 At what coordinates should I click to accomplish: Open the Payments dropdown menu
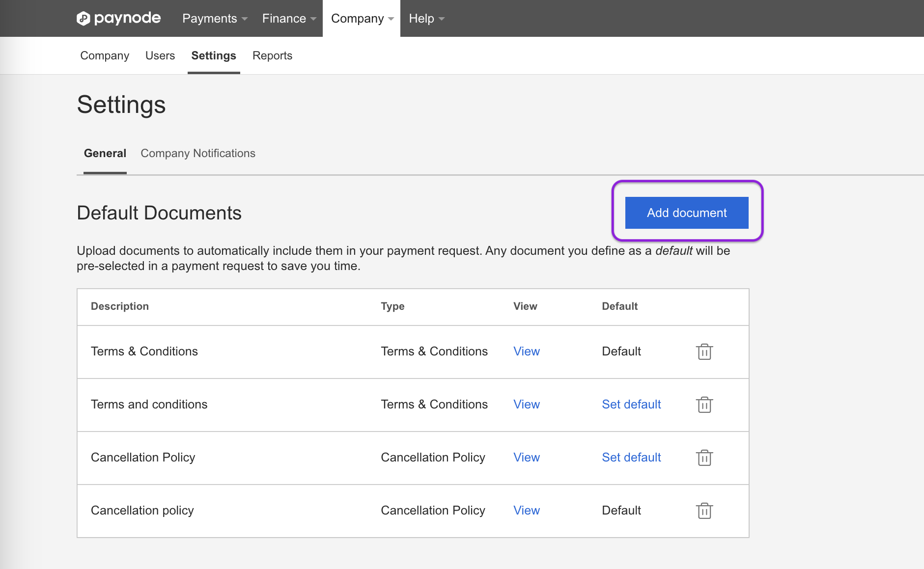coord(215,18)
